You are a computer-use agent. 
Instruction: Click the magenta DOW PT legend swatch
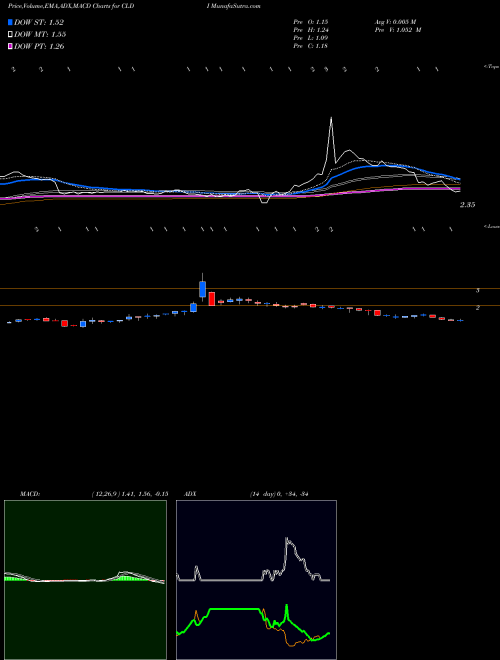(10, 47)
